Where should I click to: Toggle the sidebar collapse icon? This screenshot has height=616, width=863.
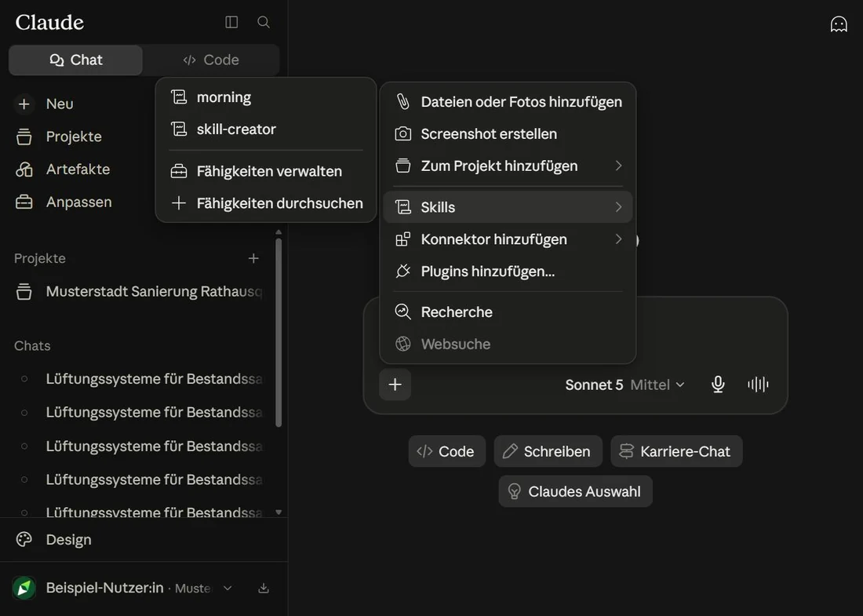tap(231, 22)
